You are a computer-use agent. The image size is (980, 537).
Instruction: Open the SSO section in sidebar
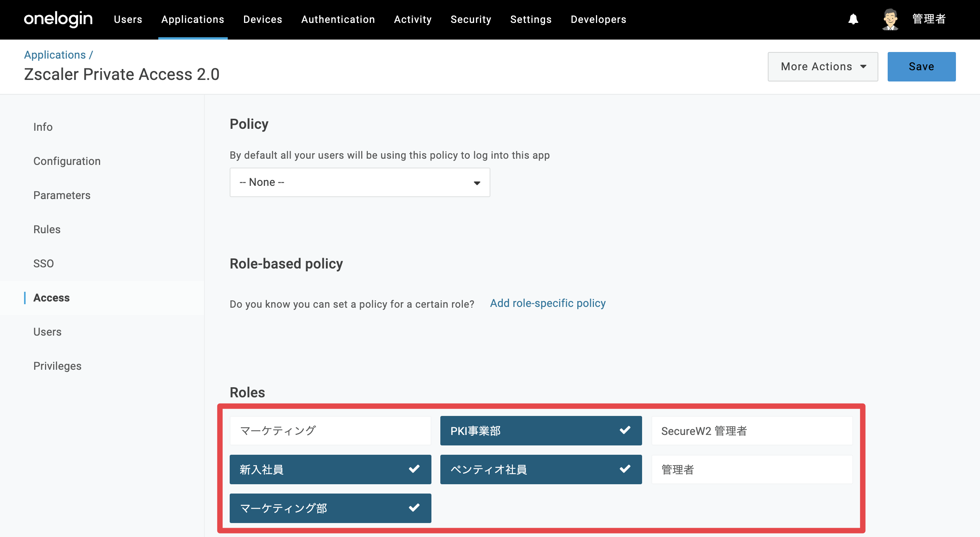43,263
